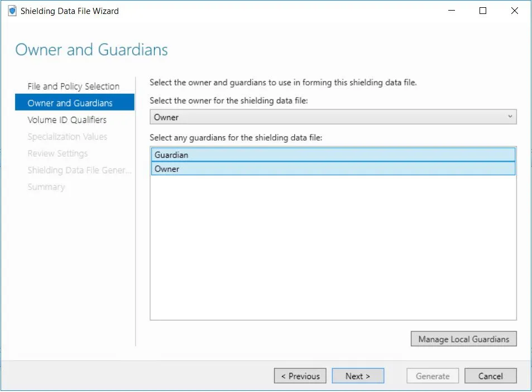Viewport: 532px width, 392px height.
Task: Go back with the Previous button
Action: [300, 376]
